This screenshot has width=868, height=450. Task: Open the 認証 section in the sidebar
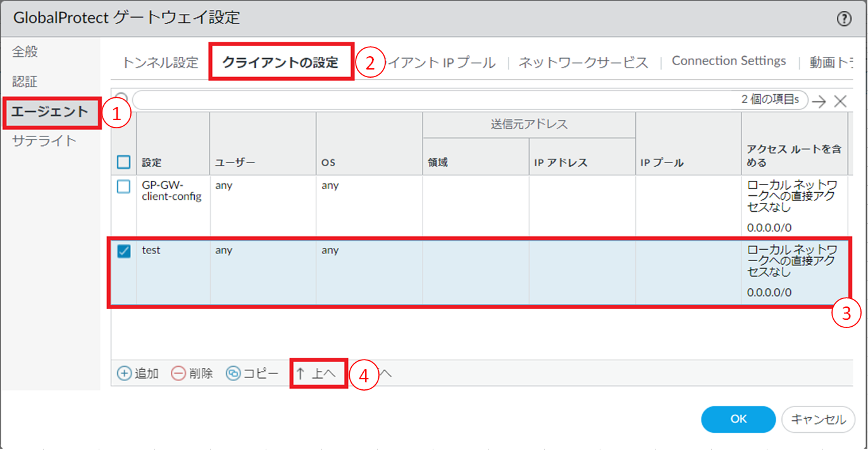point(25,82)
